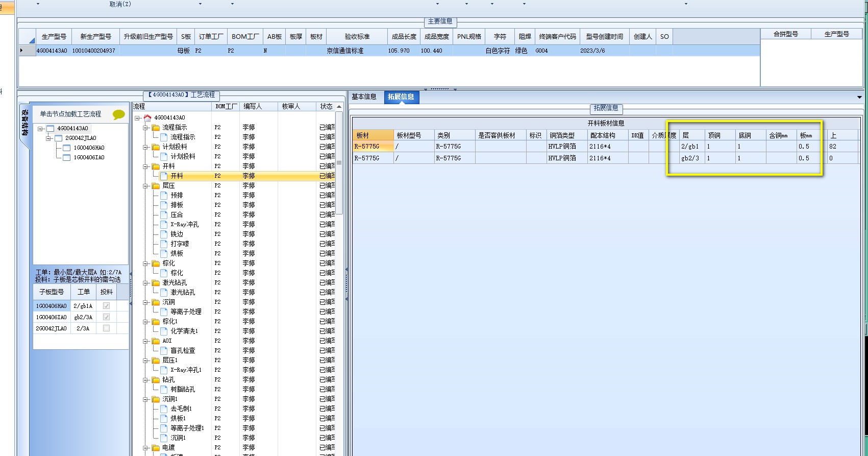This screenshot has width=868, height=456.
Task: Click the folder icon of 流程指示
Action: 156,127
